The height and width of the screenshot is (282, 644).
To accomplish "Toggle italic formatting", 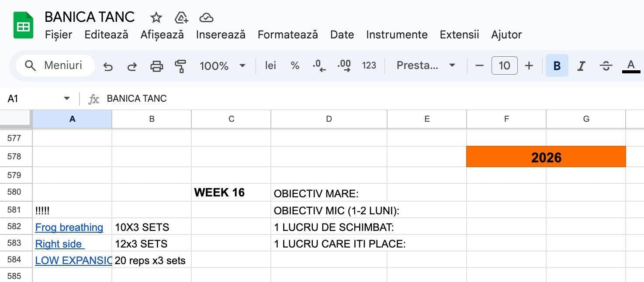I will (581, 66).
